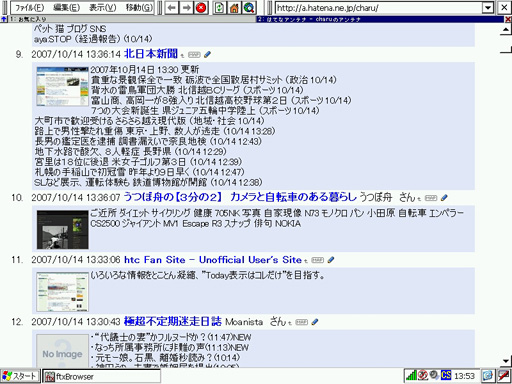Expand the address bar dropdown arrow
Image resolution: width=512 pixels, height=384 pixels.
click(488, 8)
